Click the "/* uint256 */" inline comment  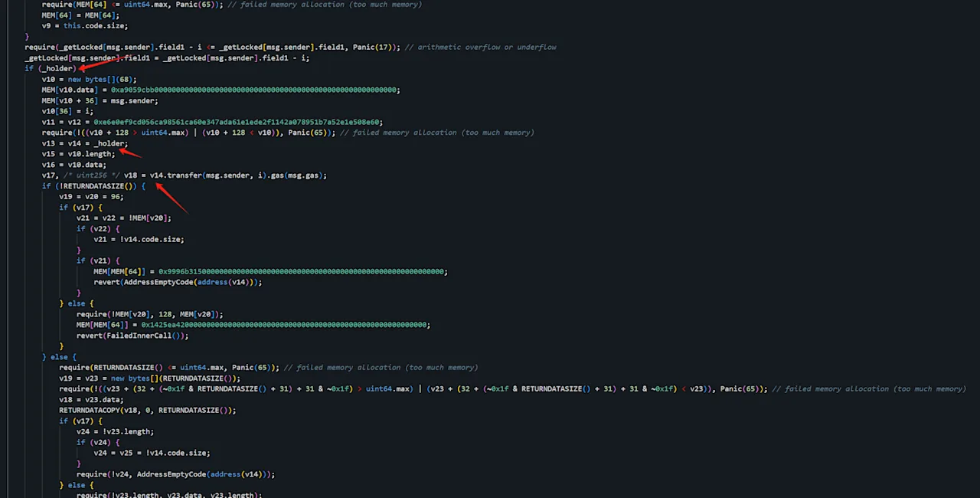pyautogui.click(x=92, y=175)
